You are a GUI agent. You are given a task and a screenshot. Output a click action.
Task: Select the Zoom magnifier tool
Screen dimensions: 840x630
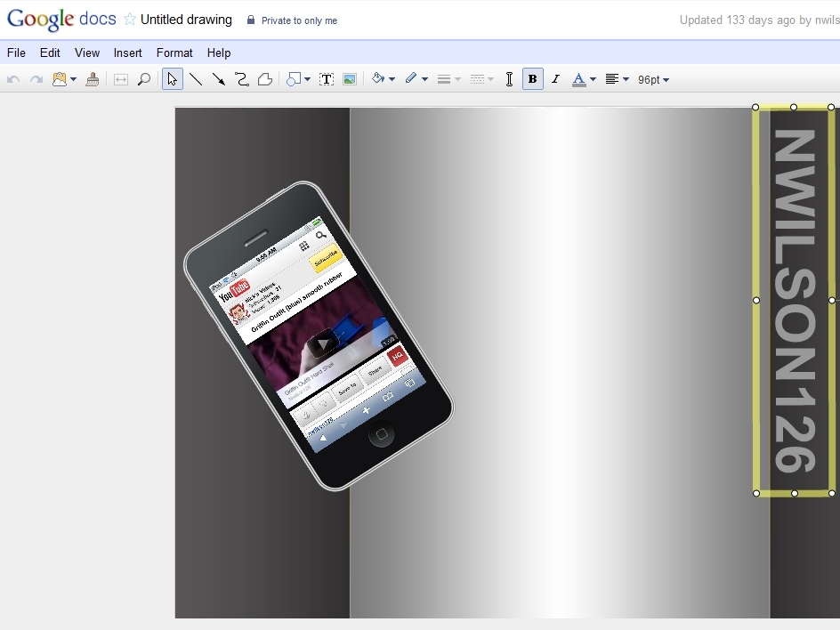[143, 79]
